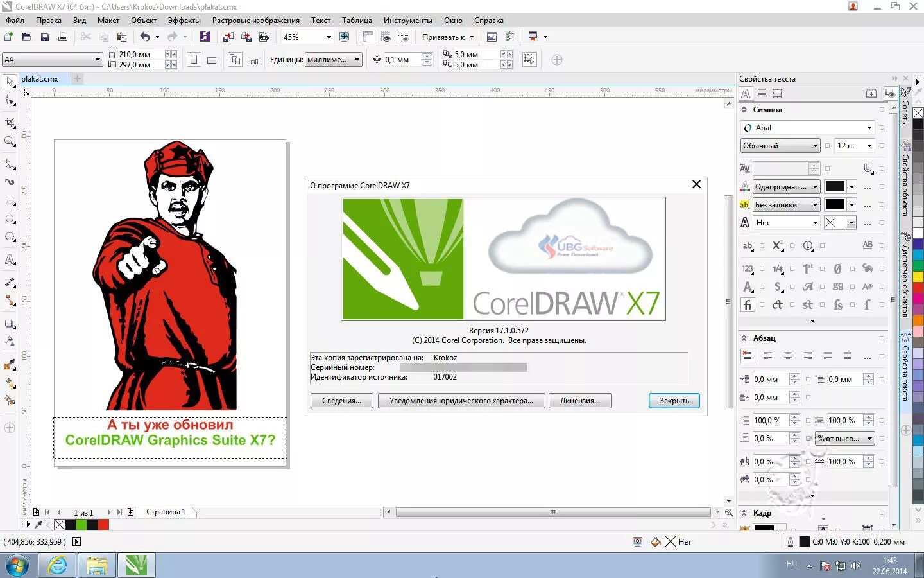Image resolution: width=924 pixels, height=578 pixels.
Task: Select the Shape edit tool
Action: pos(10,101)
